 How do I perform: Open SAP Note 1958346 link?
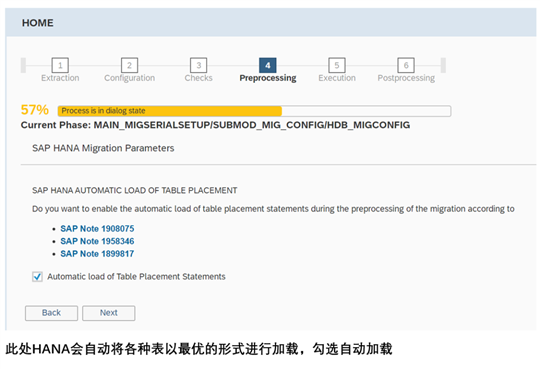97,241
